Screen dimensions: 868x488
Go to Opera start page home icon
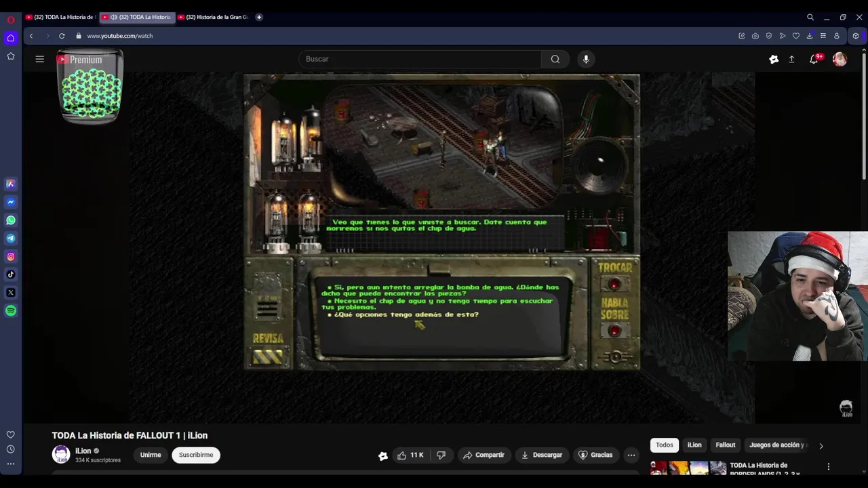pos(10,38)
